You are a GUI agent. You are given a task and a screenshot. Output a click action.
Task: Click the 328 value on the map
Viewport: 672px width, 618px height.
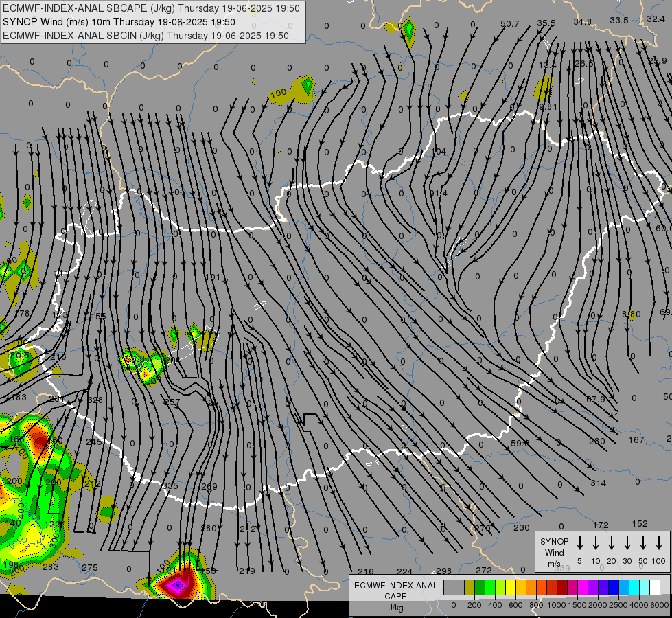tap(95, 400)
